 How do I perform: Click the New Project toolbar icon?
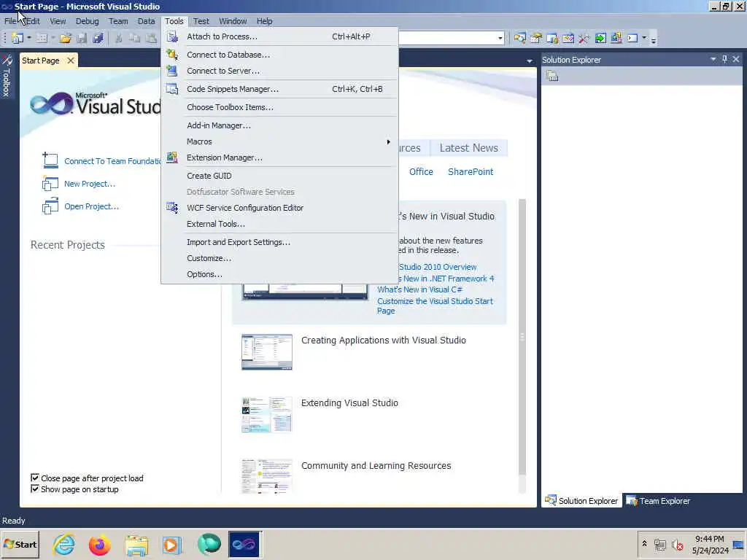(x=18, y=38)
